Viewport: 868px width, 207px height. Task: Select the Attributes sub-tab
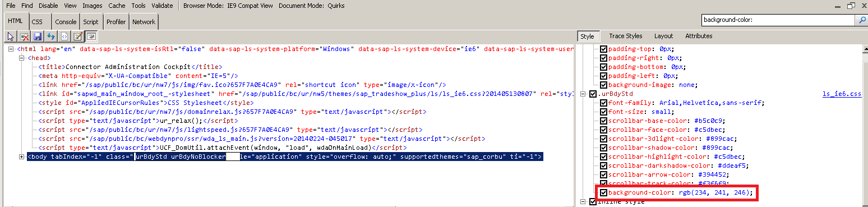click(x=699, y=36)
